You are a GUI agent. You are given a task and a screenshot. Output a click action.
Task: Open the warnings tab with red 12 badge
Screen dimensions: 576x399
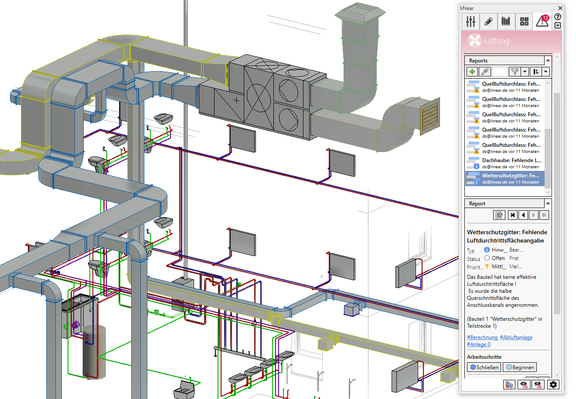[542, 21]
